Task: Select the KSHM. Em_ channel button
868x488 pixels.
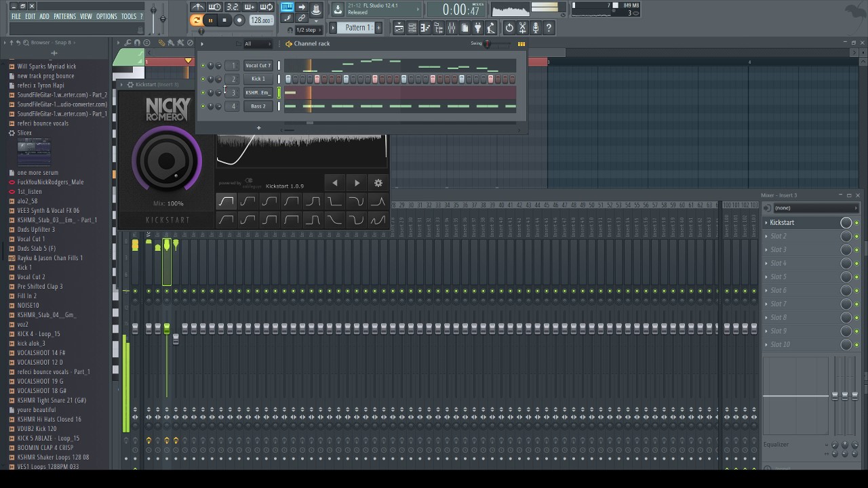Action: click(x=258, y=93)
